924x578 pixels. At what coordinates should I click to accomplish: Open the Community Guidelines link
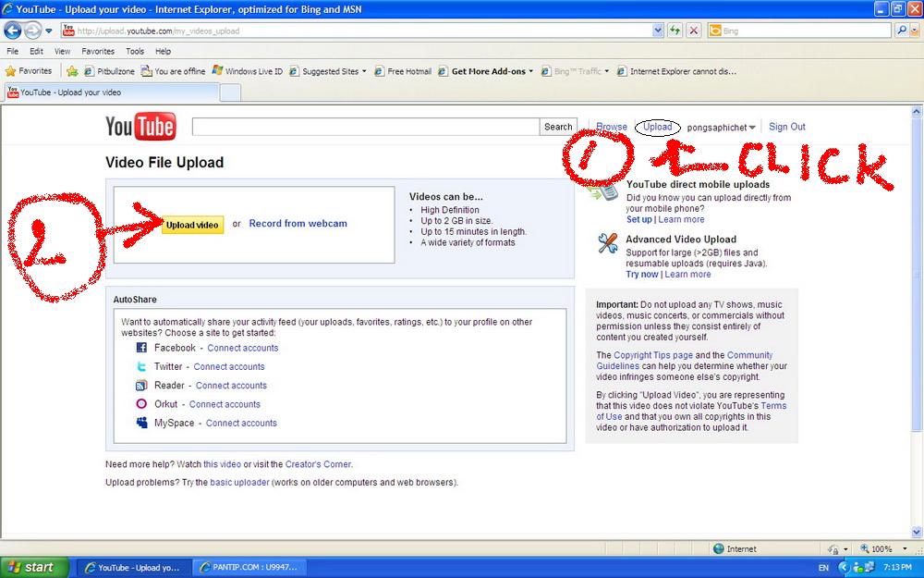click(x=684, y=361)
